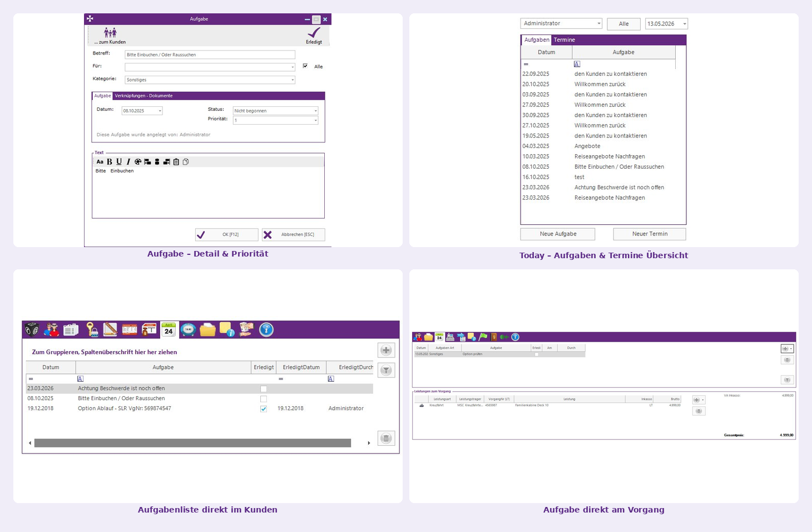Image resolution: width=812 pixels, height=532 pixels.
Task: Click the 'Neue Aufgabe' button
Action: (x=558, y=234)
